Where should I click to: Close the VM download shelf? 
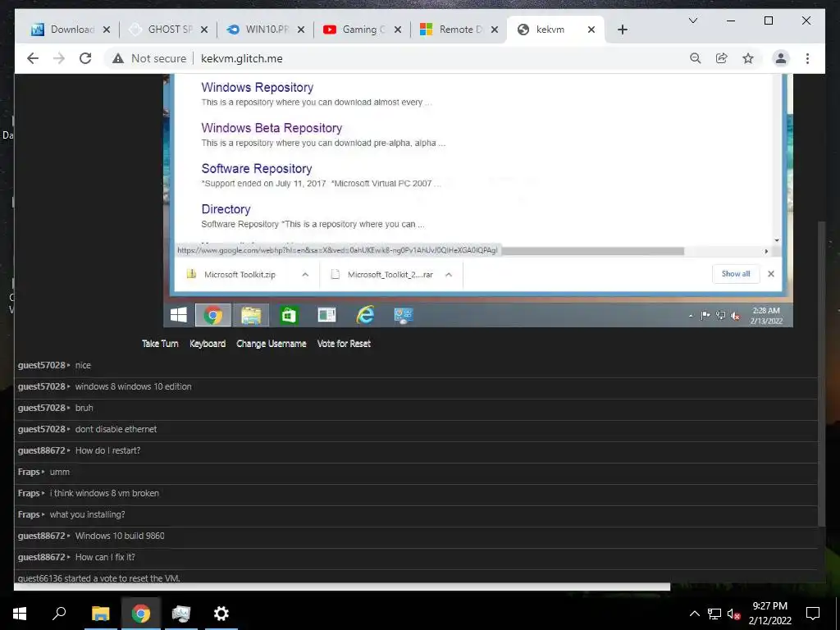point(771,274)
